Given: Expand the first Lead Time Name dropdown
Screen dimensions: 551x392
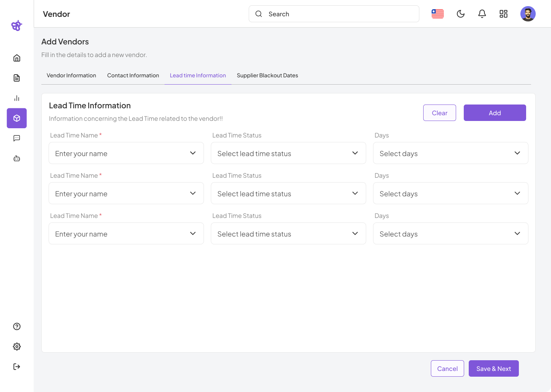Looking at the screenshot, I should pos(126,153).
